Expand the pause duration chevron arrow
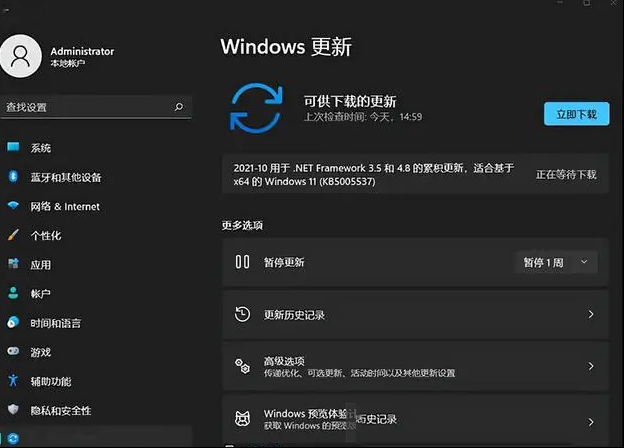The width and height of the screenshot is (624, 448). 584,262
